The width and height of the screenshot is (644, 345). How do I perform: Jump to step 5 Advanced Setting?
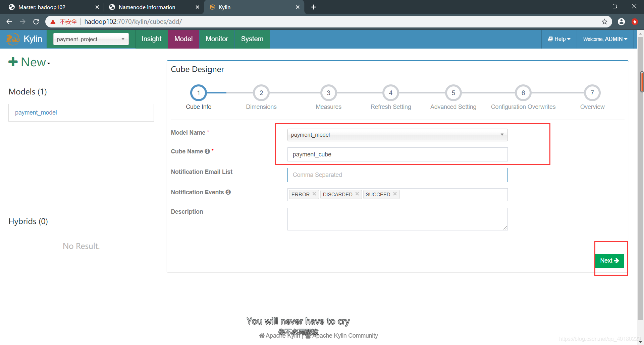(x=453, y=93)
